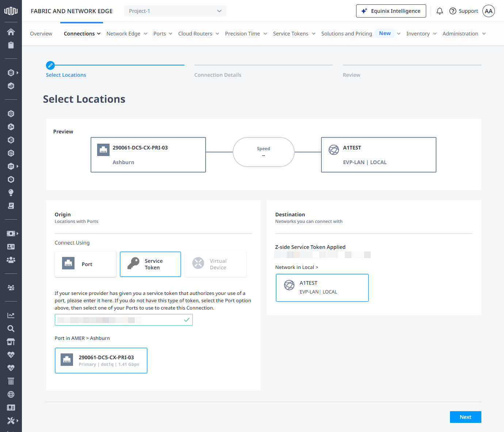Open the storefront marketplace sidebar icon

(x=11, y=342)
